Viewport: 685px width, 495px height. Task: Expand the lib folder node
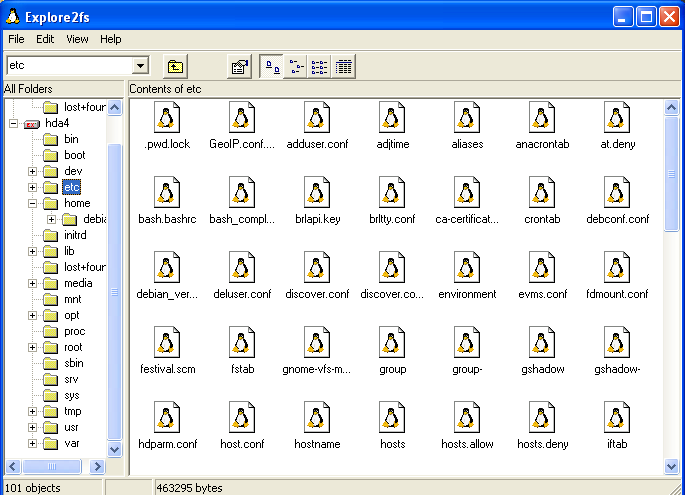click(32, 251)
